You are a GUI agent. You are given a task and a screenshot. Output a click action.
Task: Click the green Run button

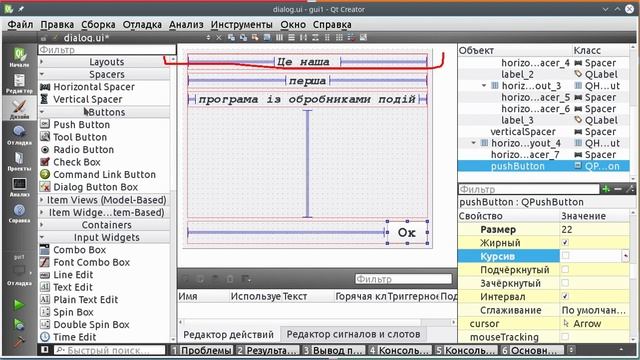[x=19, y=304]
